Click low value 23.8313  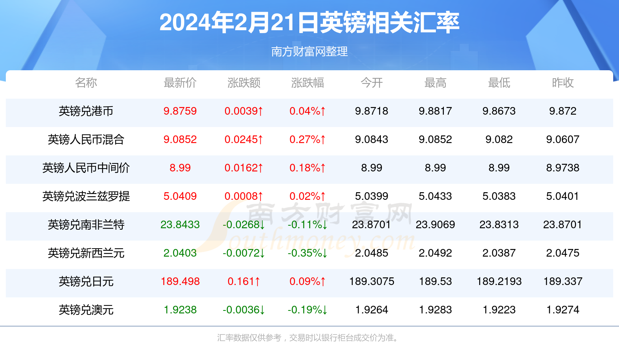pyautogui.click(x=499, y=225)
